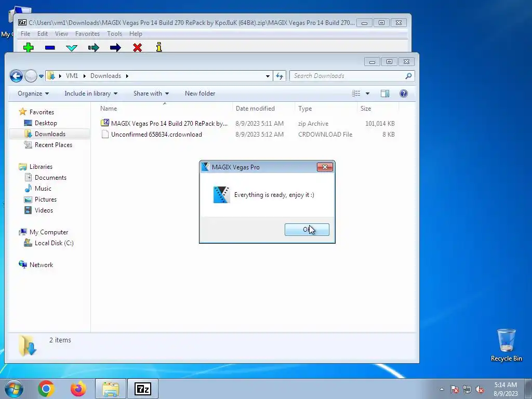This screenshot has width=532, height=399.
Task: Click the Refresh button by address bar
Action: coord(280,76)
